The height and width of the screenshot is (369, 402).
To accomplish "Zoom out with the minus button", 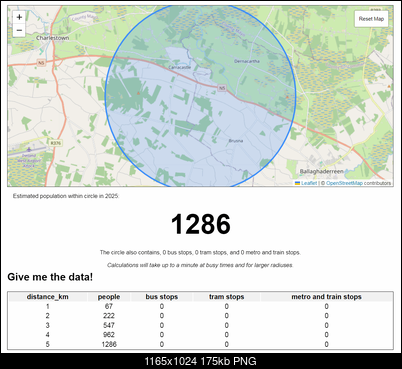I will pyautogui.click(x=19, y=30).
